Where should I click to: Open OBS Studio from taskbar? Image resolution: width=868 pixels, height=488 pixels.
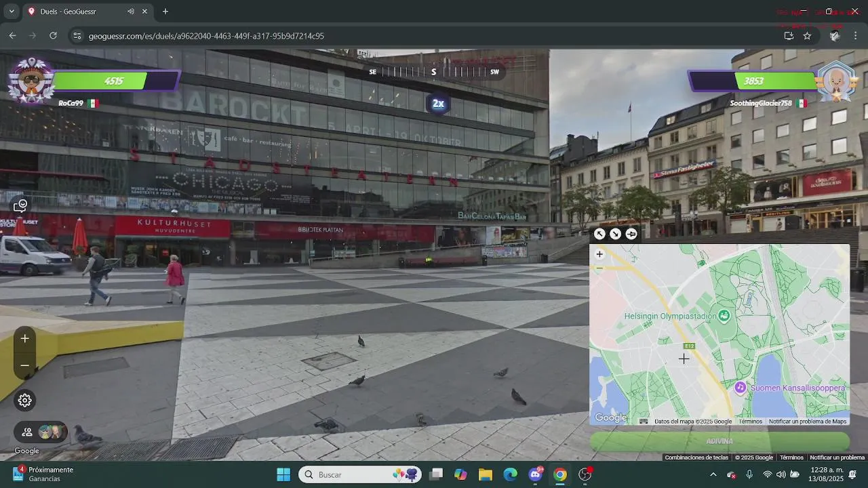[x=585, y=474]
